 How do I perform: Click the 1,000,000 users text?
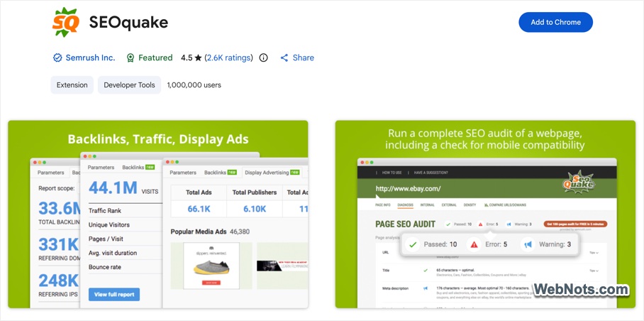[194, 85]
